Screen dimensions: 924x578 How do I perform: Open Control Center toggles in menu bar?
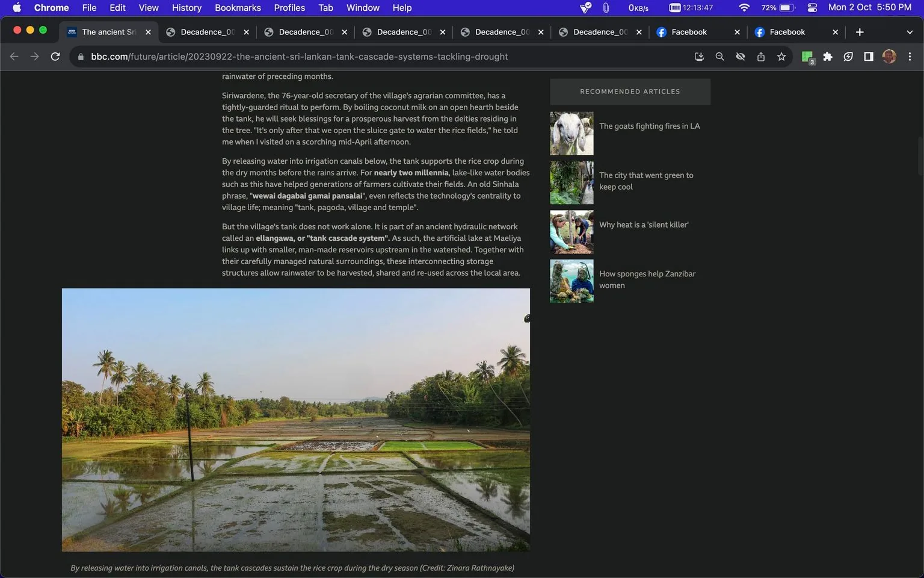click(x=812, y=8)
